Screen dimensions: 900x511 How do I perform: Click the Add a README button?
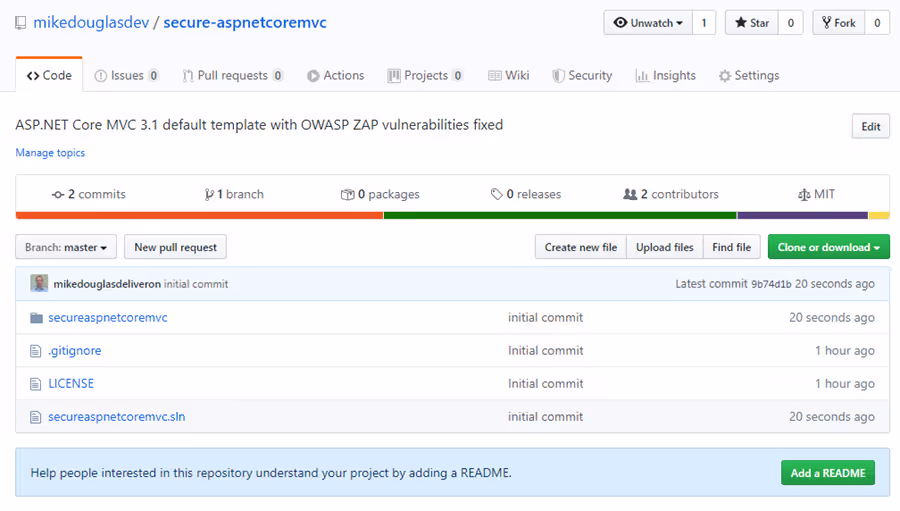coord(828,473)
